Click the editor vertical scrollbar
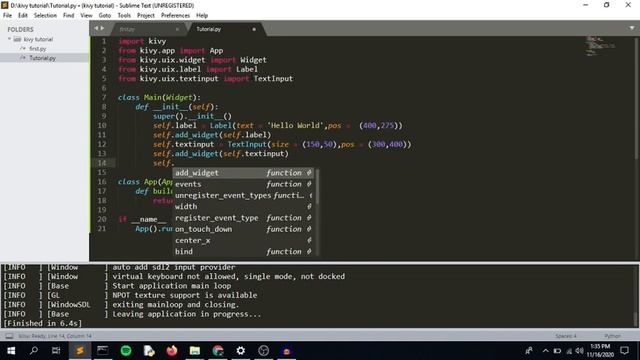Image resolution: width=640 pixels, height=360 pixels. click(636, 98)
